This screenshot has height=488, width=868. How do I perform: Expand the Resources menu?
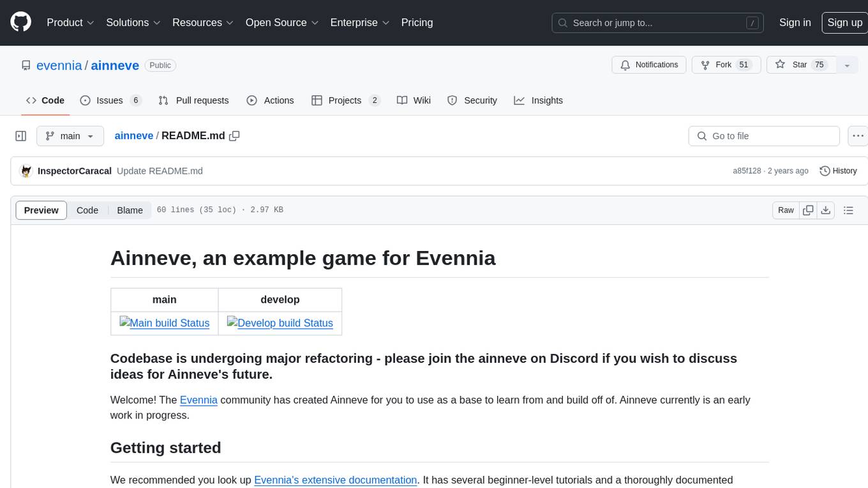[203, 22]
